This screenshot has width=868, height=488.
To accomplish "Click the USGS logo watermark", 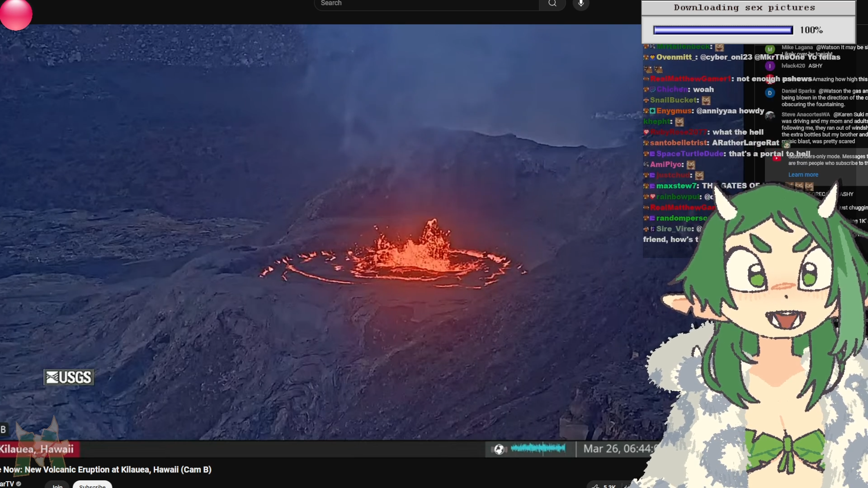I will (x=69, y=377).
